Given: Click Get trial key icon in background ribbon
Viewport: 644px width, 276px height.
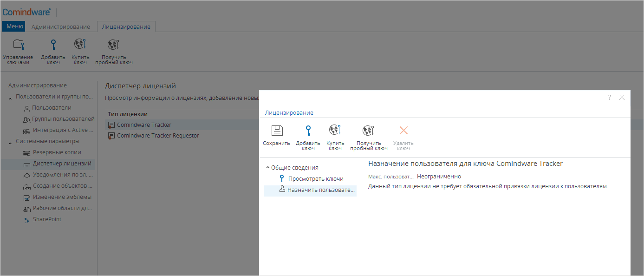Looking at the screenshot, I should click(x=114, y=45).
